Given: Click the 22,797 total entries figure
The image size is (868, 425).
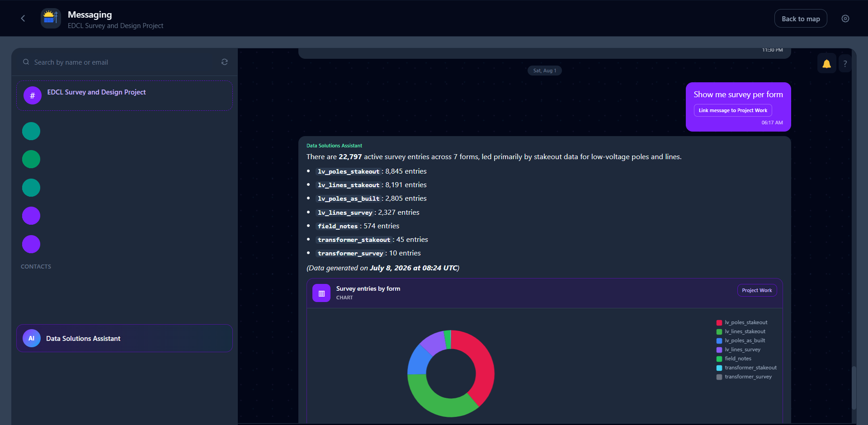Looking at the screenshot, I should coord(350,157).
